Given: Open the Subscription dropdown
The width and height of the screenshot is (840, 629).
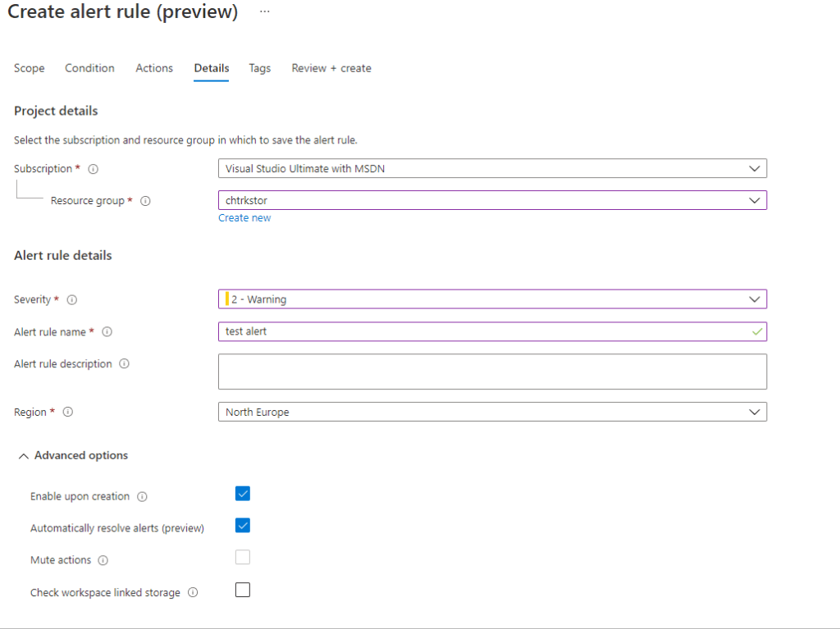Looking at the screenshot, I should pos(492,169).
